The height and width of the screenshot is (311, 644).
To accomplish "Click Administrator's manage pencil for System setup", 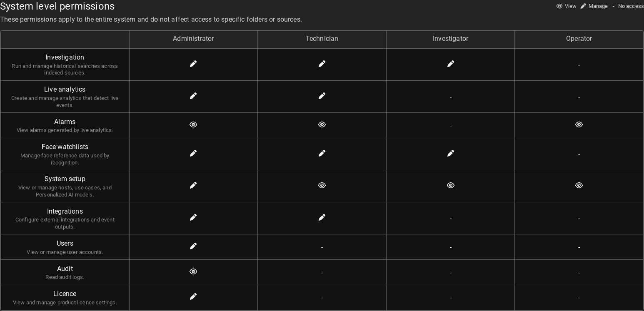I will [193, 185].
